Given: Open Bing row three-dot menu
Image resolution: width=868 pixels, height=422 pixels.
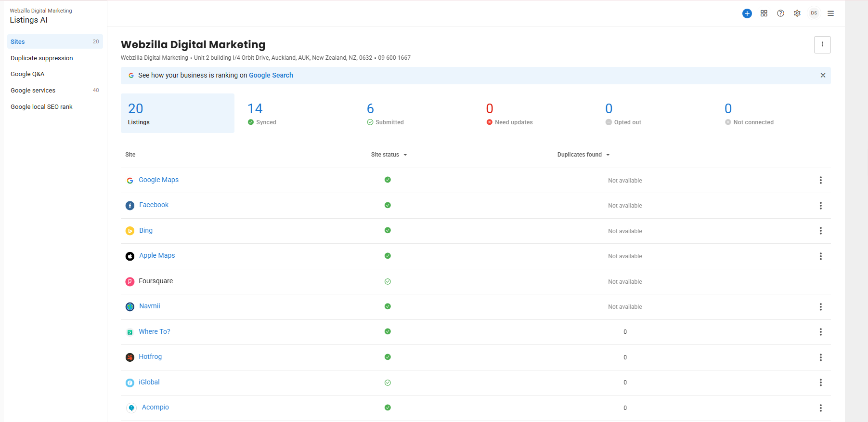Looking at the screenshot, I should click(x=821, y=231).
